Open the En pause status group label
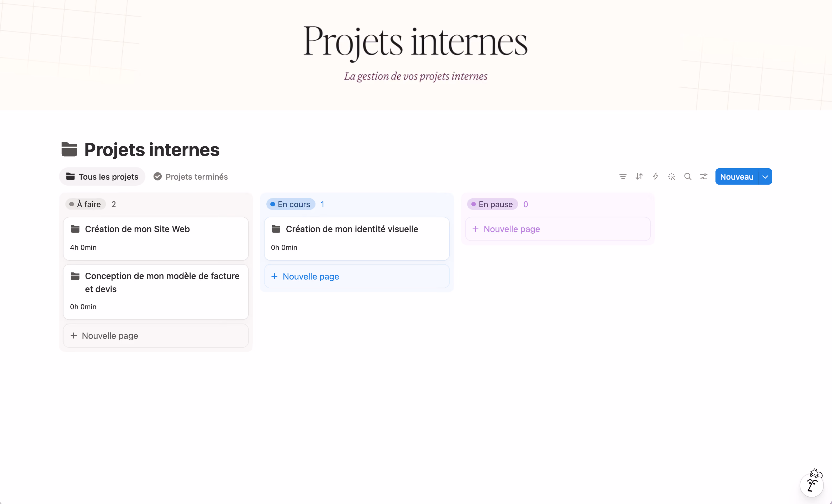832x504 pixels. [x=492, y=204]
